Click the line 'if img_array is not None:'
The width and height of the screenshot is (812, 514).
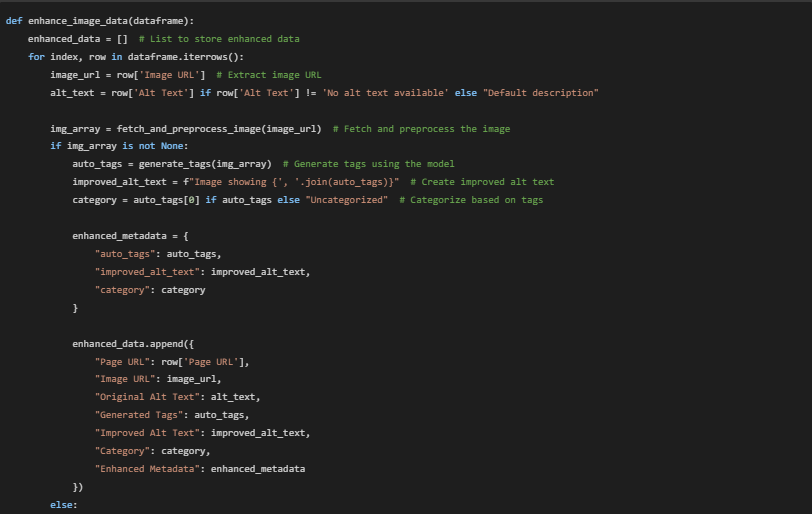[119, 146]
